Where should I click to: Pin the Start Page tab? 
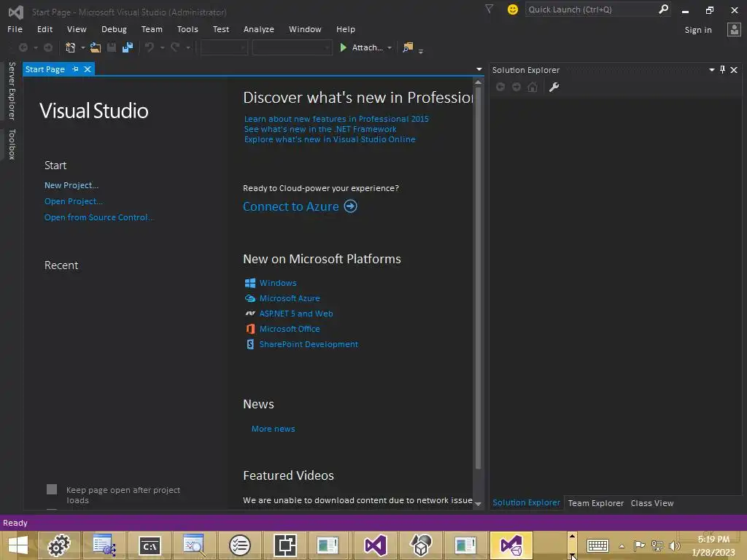(75, 69)
